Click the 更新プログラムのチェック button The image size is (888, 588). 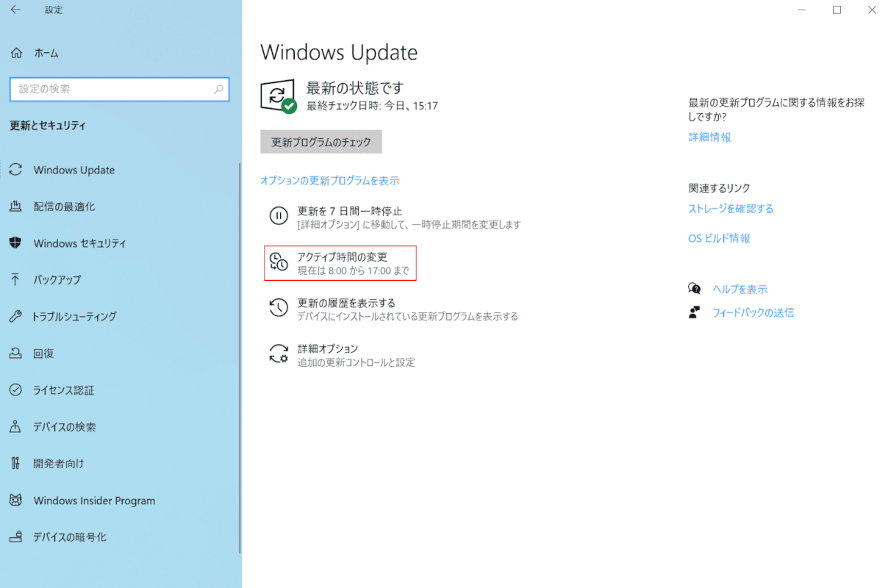tap(321, 143)
